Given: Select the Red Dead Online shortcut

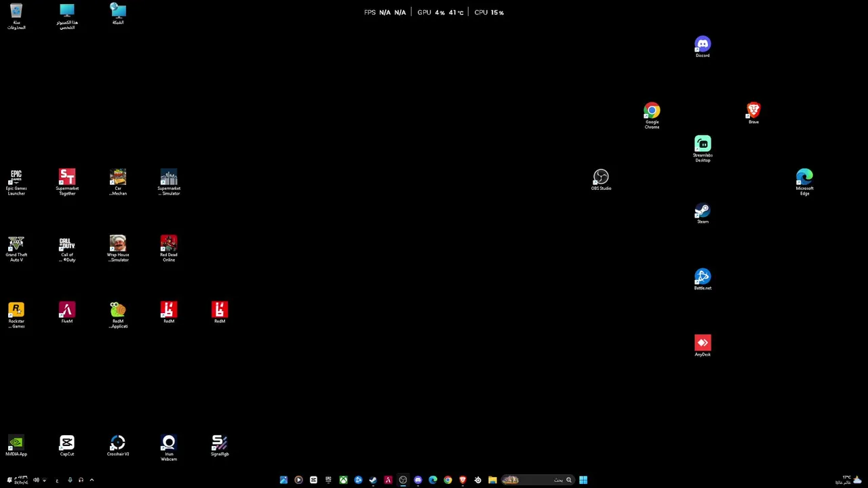Looking at the screenshot, I should [169, 249].
